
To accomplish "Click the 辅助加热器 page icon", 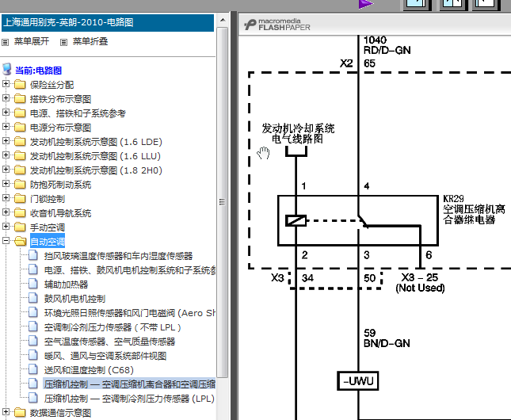I will click(x=33, y=284).
